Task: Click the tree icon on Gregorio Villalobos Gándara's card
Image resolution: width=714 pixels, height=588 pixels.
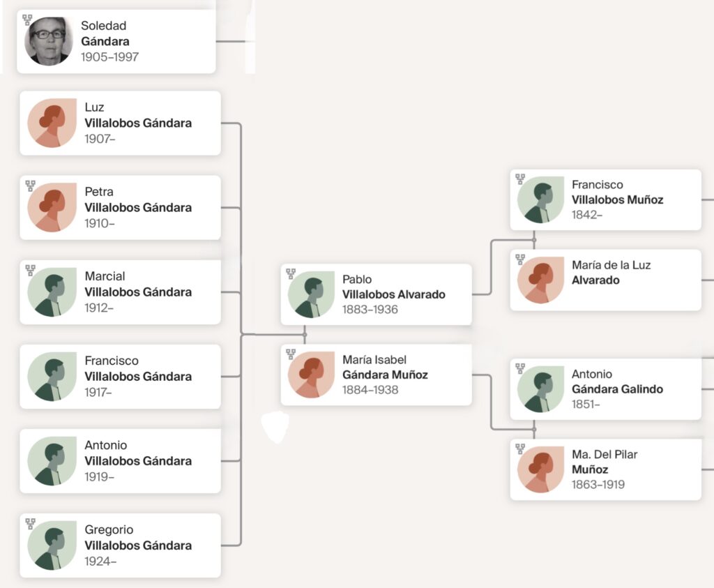Action: tap(30, 523)
